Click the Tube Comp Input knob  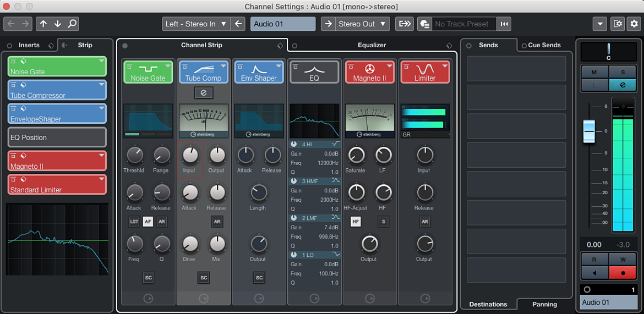click(190, 155)
